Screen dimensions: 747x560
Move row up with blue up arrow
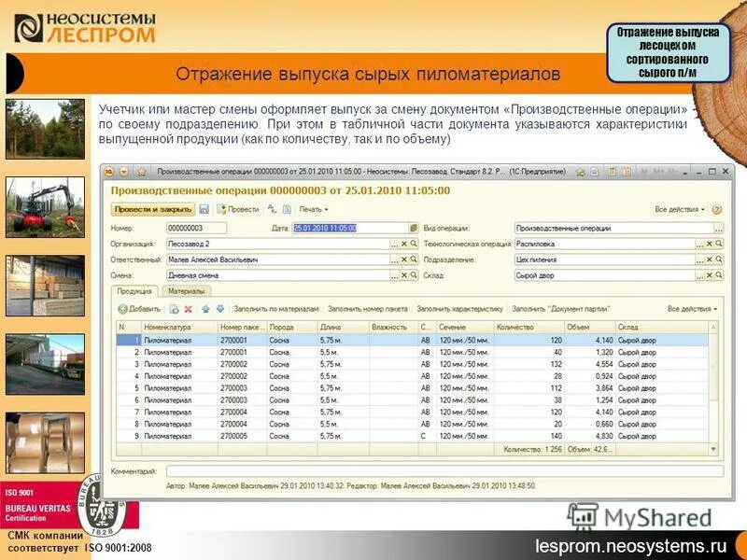[x=205, y=309]
